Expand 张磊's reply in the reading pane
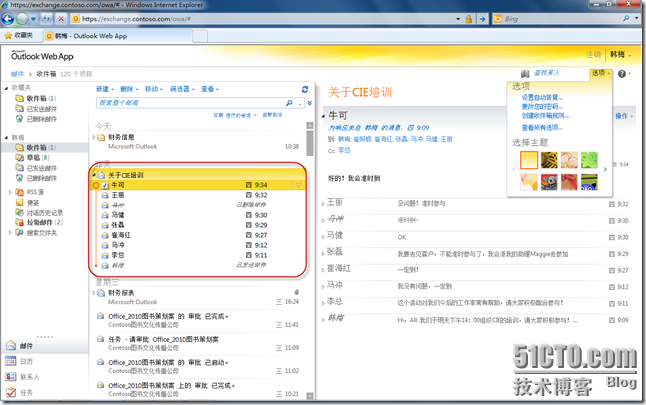Viewport: 646px width, 405px height. pyautogui.click(x=323, y=253)
